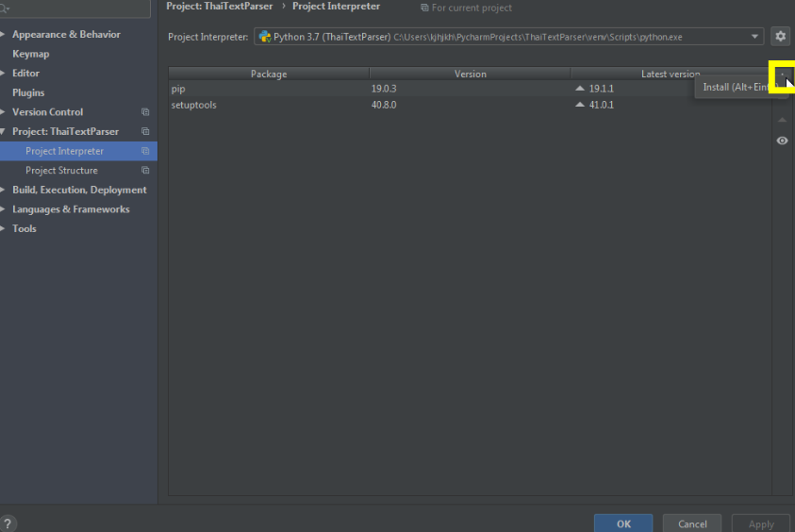This screenshot has width=795, height=532.
Task: Sort by the Version column header
Action: tap(470, 74)
